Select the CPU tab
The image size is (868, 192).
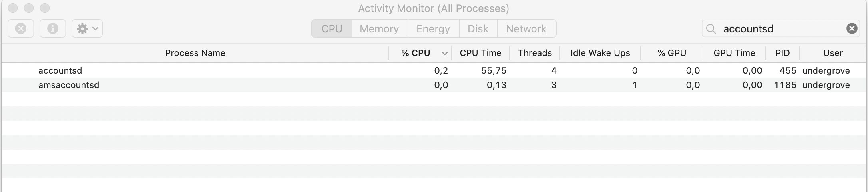coord(332,29)
